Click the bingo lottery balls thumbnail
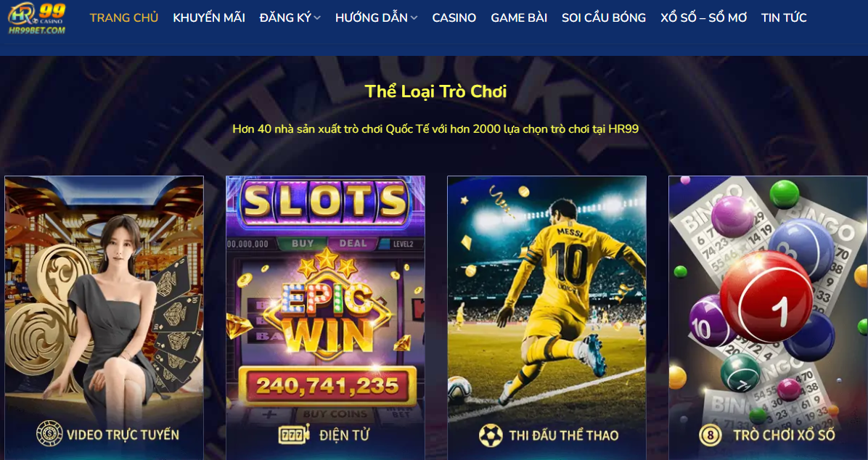 [x=769, y=317]
